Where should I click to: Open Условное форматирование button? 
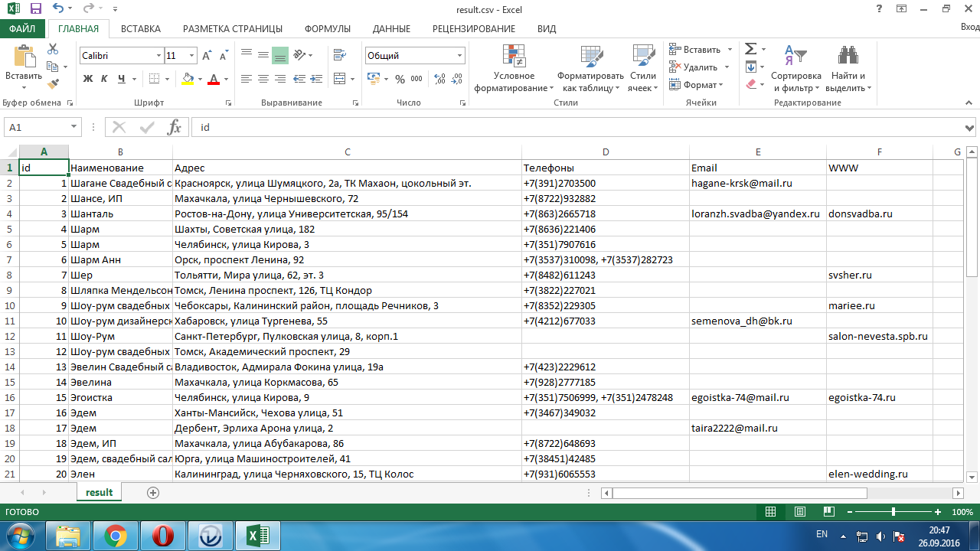click(x=514, y=69)
